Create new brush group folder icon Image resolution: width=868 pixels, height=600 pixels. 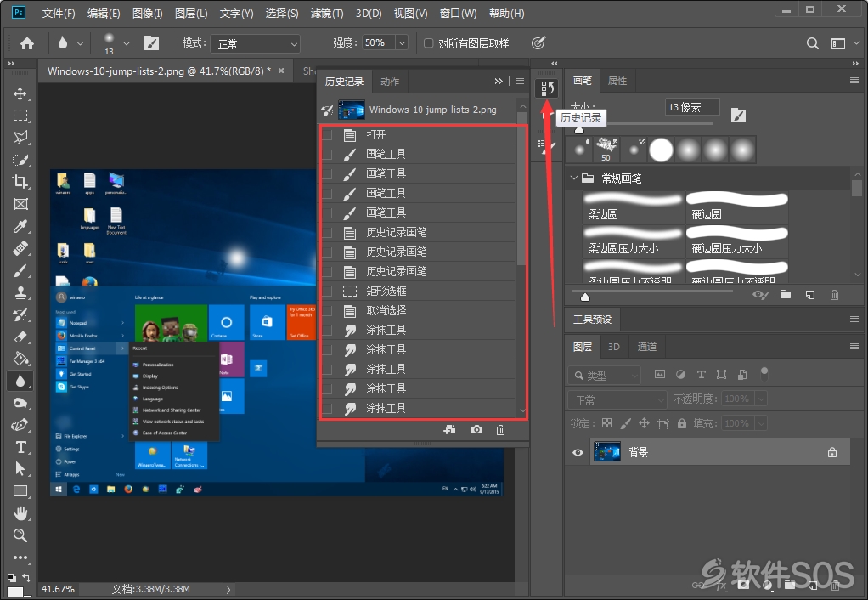[786, 295]
